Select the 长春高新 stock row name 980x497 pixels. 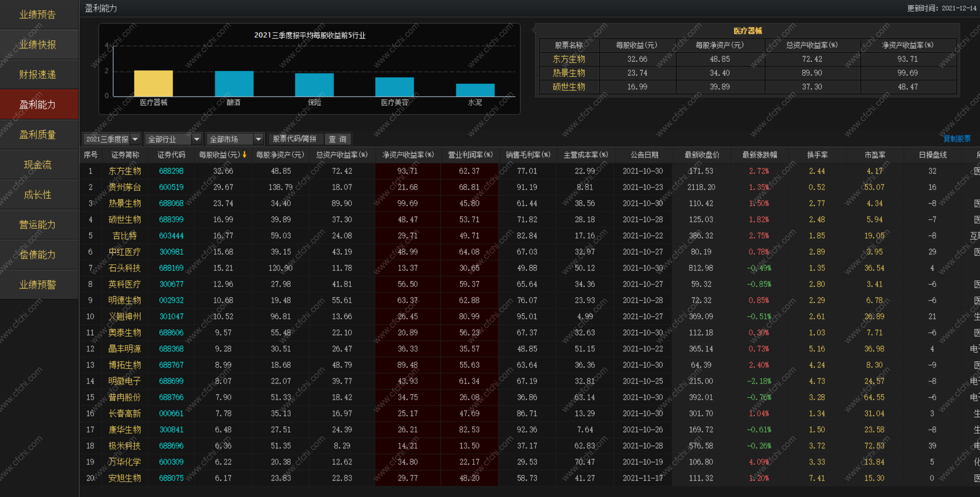[125, 414]
